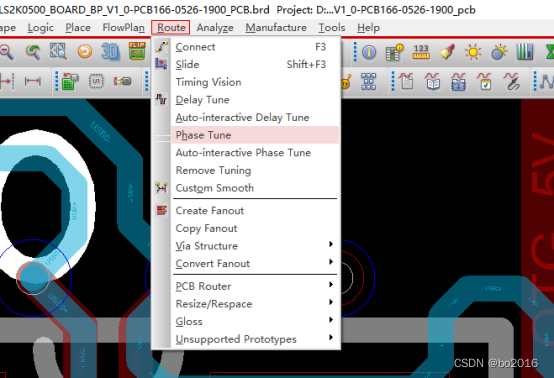This screenshot has width=554, height=378.
Task: Open the Place menu
Action: [x=78, y=28]
